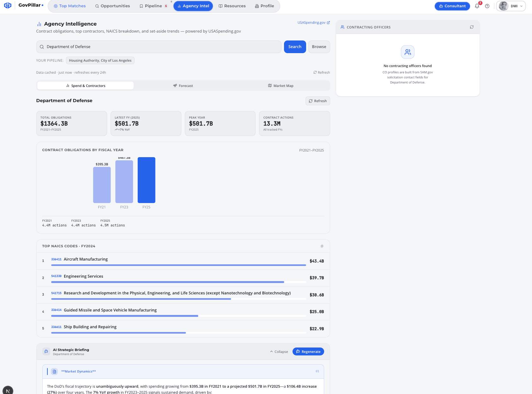The height and width of the screenshot is (394, 532).
Task: Click the help question mark icon
Action: 487,6
